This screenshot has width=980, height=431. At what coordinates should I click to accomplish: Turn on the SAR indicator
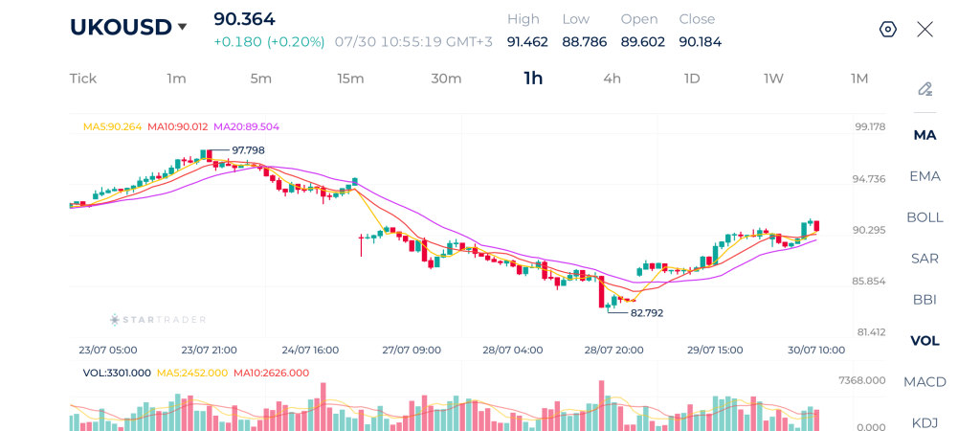click(x=925, y=259)
